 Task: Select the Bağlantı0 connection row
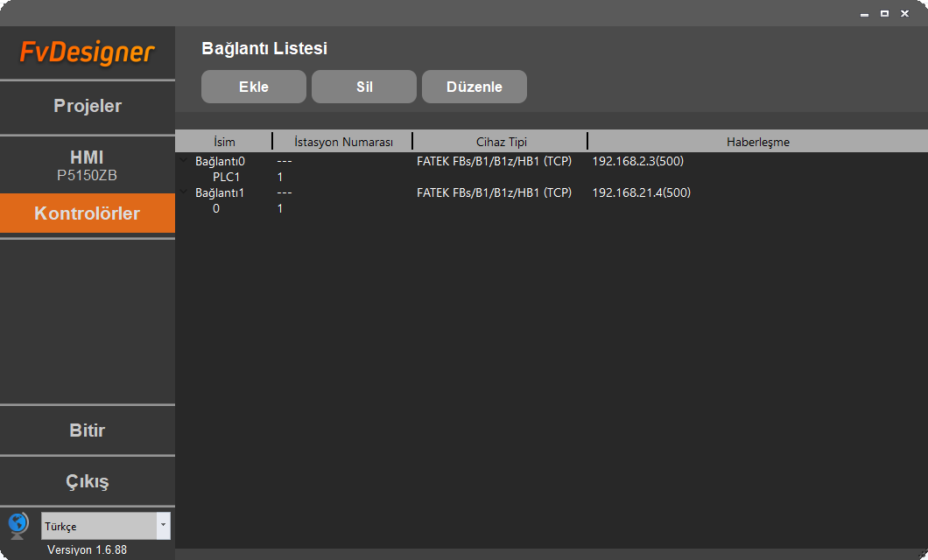click(552, 161)
